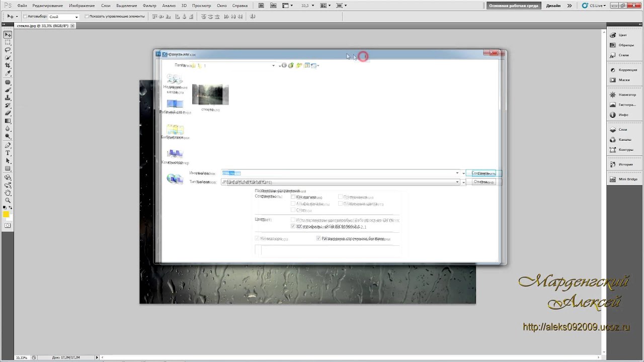Select the Horizontal Type tool

pos(8,152)
